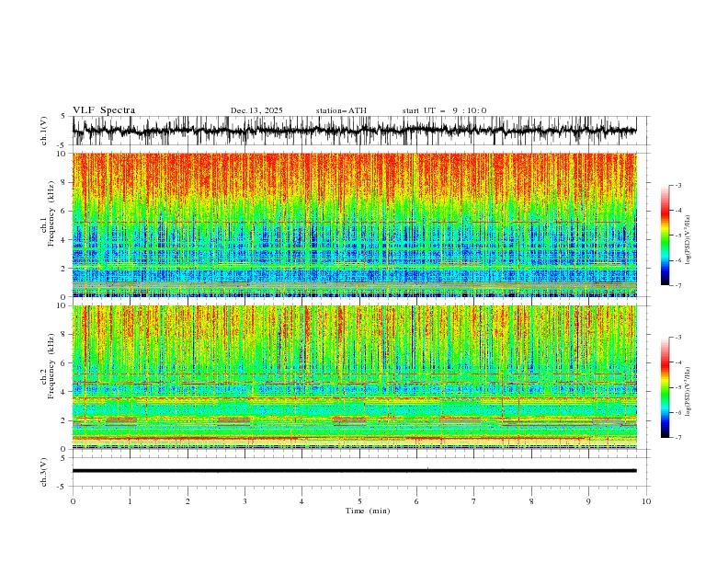
Task: Click the date 'Dec. 13, 2025'
Action: [x=256, y=110]
